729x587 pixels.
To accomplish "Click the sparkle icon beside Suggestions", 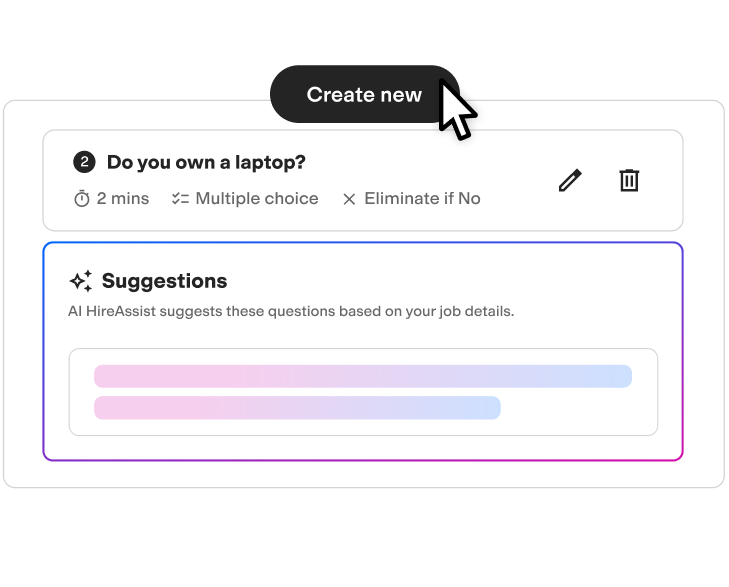I will coord(81,281).
